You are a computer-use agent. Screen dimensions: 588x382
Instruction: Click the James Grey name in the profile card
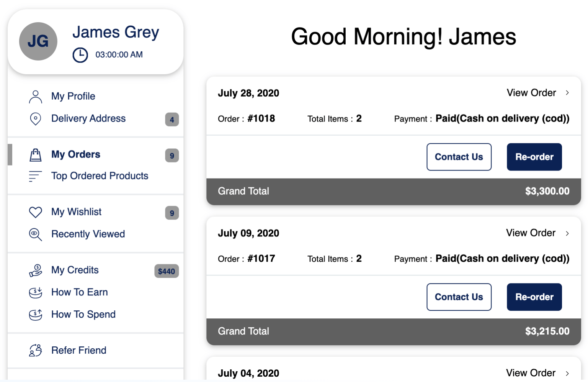pos(116,32)
